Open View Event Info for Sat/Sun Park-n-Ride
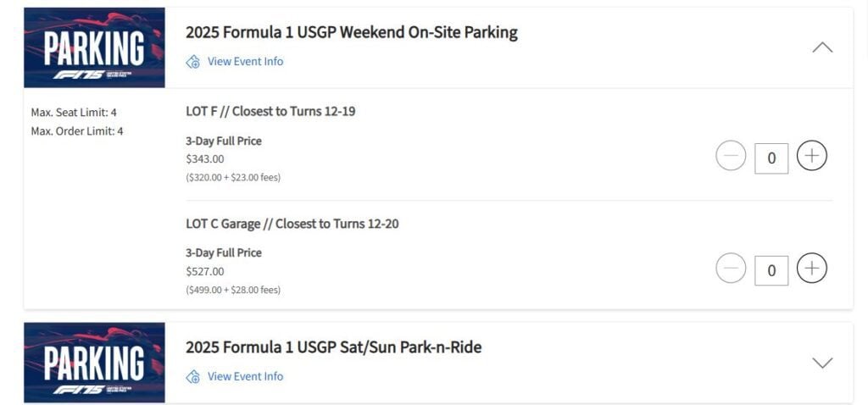The width and height of the screenshot is (868, 405). point(245,377)
